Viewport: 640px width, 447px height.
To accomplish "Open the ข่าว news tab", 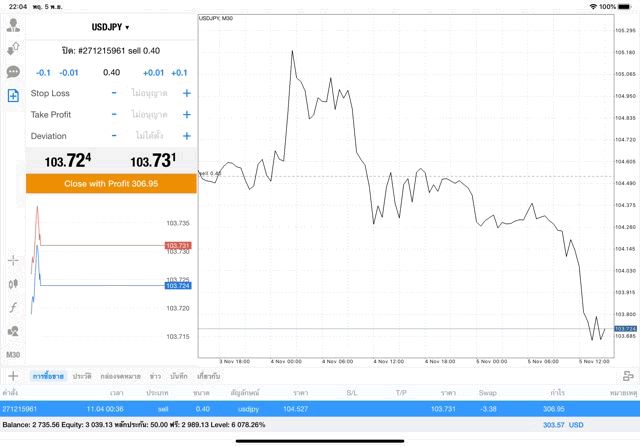I will (155, 376).
